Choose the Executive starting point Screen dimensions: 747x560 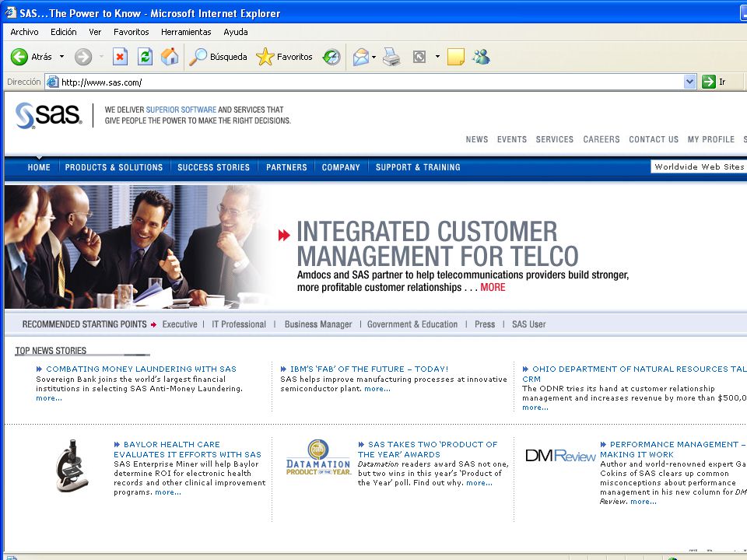(180, 324)
